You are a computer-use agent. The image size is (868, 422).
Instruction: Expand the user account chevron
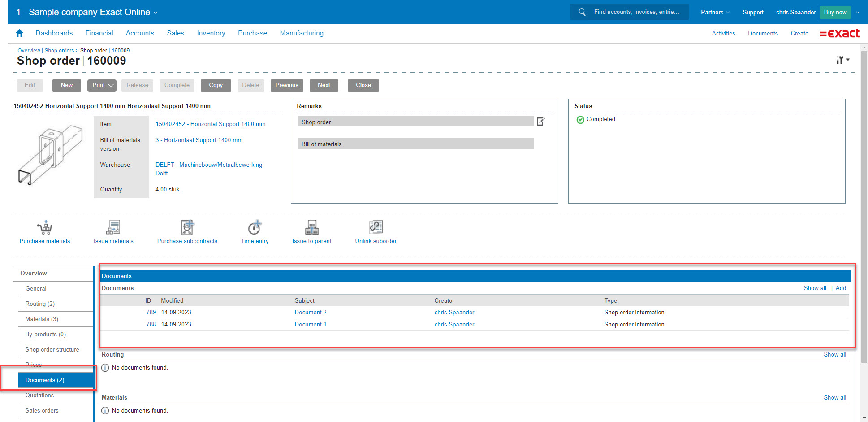click(857, 13)
